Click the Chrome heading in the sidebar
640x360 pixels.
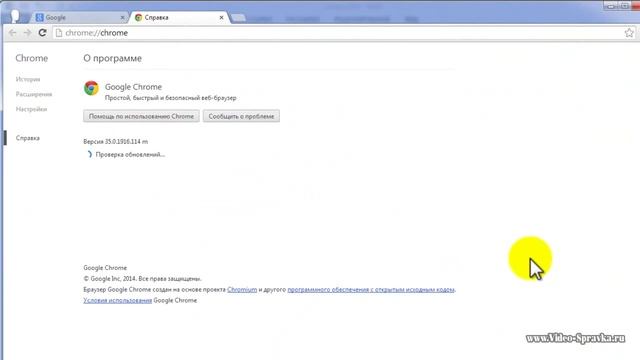31,58
